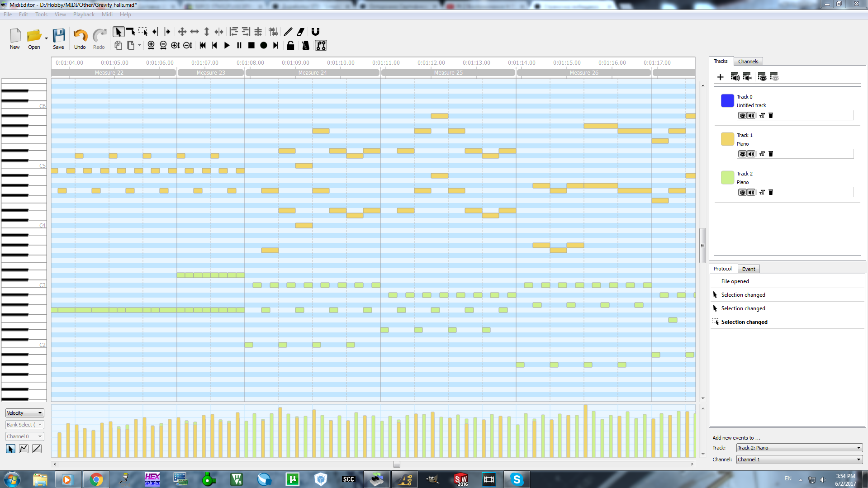
Task: Rename Track 2 using text icon
Action: pyautogui.click(x=762, y=192)
